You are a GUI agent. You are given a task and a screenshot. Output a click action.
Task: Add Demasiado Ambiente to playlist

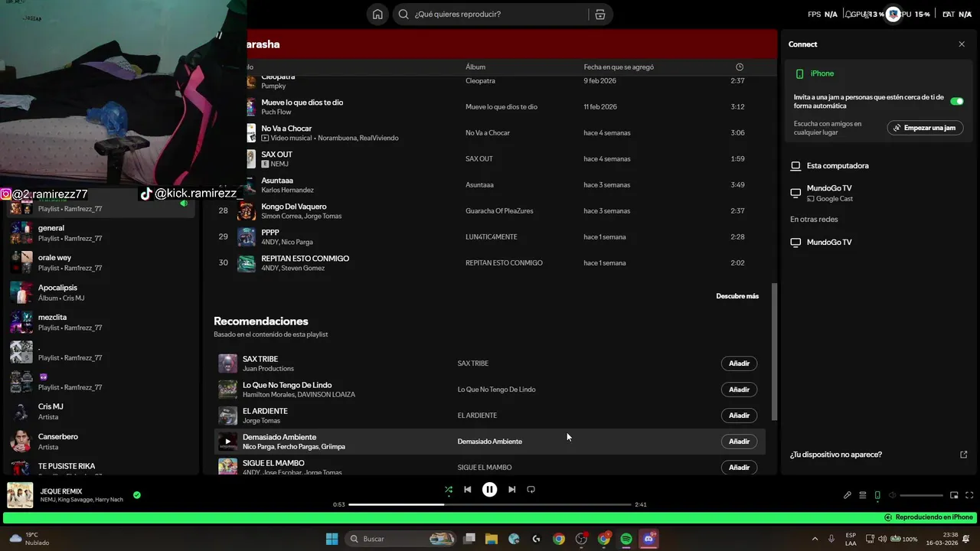pyautogui.click(x=739, y=442)
